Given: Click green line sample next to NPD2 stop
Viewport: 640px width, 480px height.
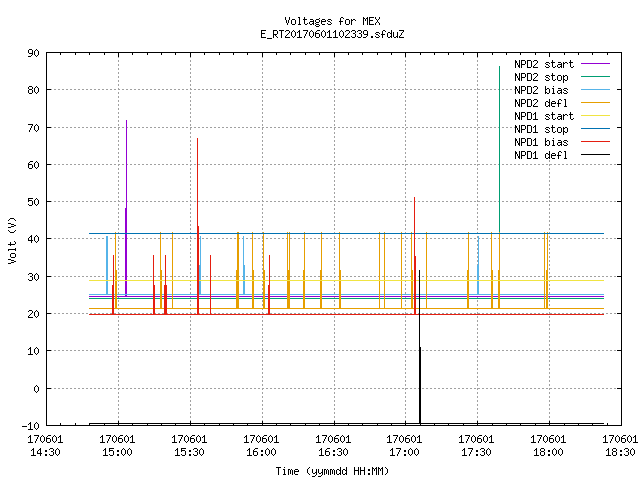Looking at the screenshot, I should (595, 76).
